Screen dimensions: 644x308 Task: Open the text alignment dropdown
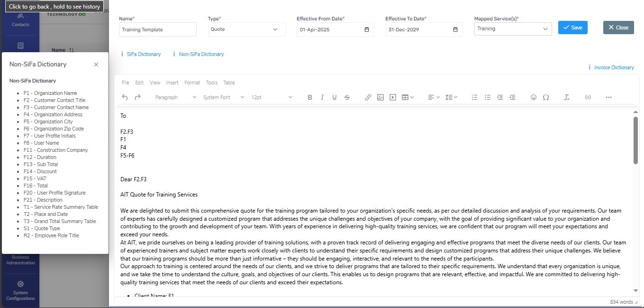[434, 97]
